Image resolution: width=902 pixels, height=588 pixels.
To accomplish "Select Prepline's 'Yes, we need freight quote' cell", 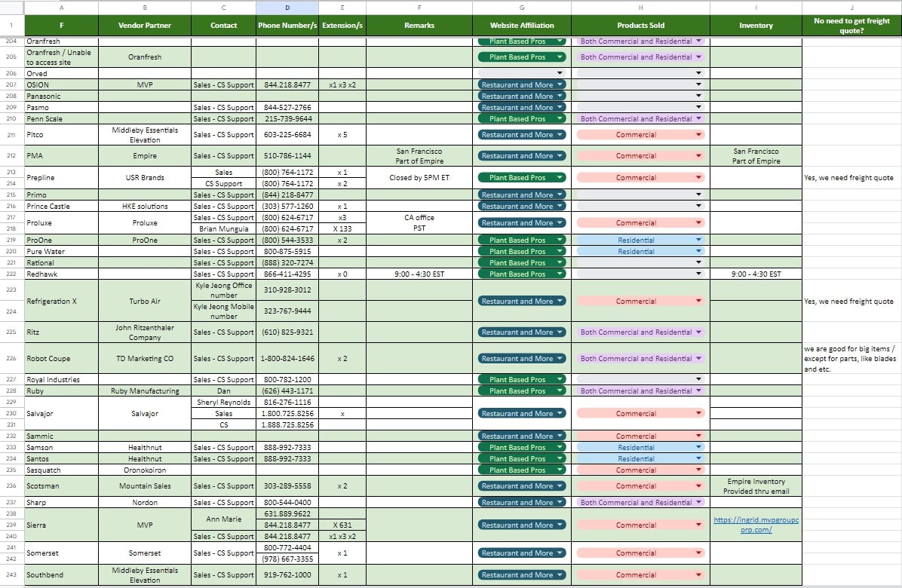I will coord(851,178).
